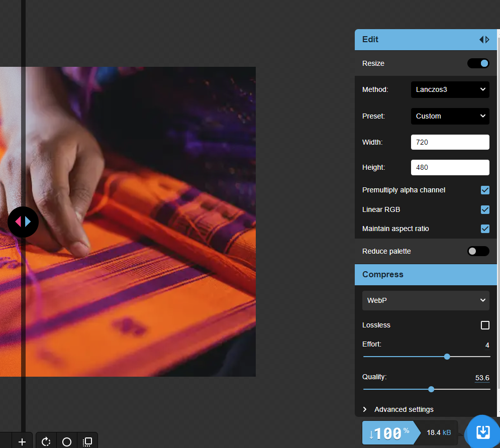The image size is (500, 448).
Task: Select the rotate image icon
Action: [x=46, y=441]
